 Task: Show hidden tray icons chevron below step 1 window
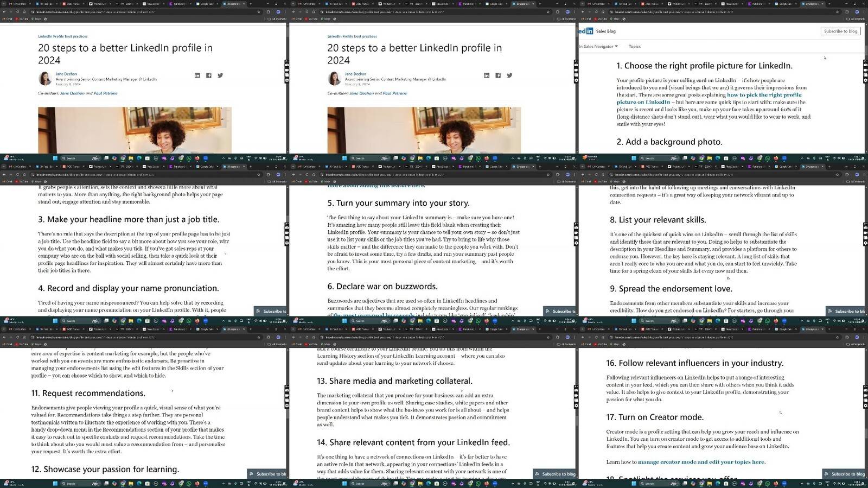(x=802, y=159)
